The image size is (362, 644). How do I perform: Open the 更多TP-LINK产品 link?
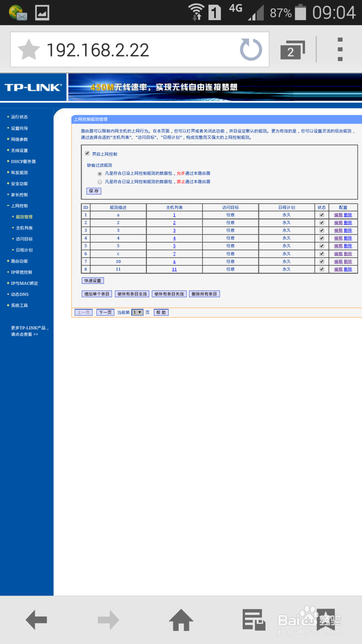(x=29, y=331)
